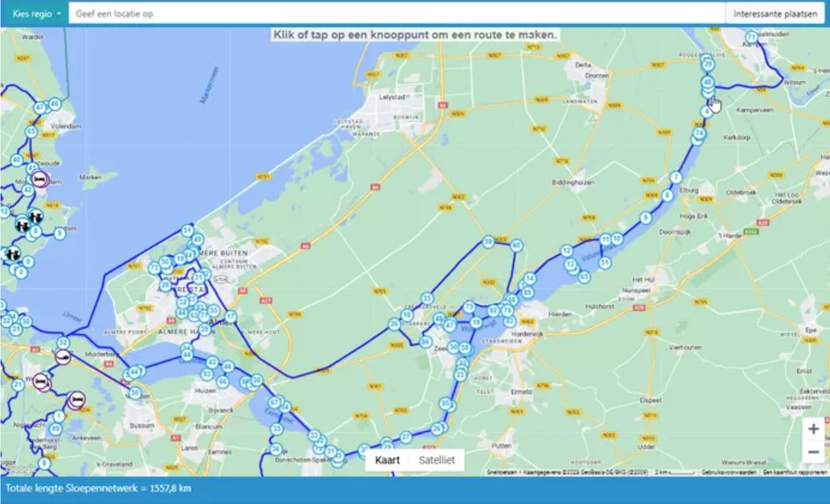Select node 47 near Volendam

tap(40, 107)
